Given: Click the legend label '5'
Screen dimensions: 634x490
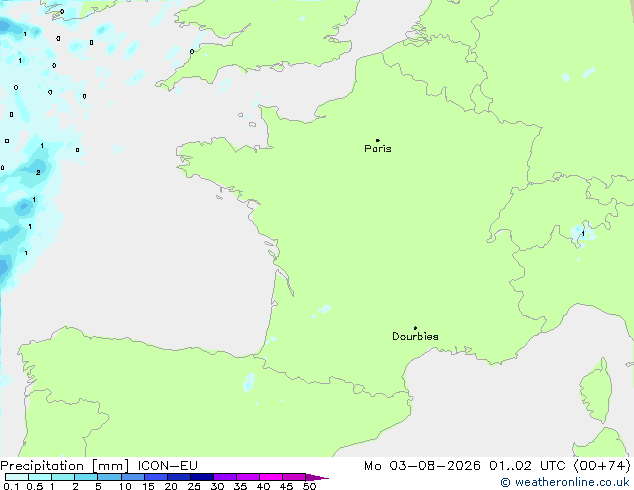Looking at the screenshot, I should (x=98, y=486).
